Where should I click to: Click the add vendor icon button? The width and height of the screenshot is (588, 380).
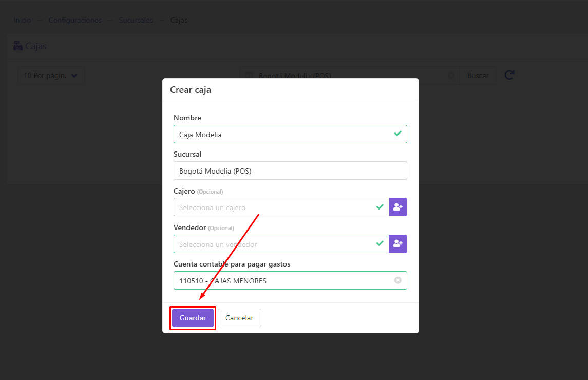point(398,244)
